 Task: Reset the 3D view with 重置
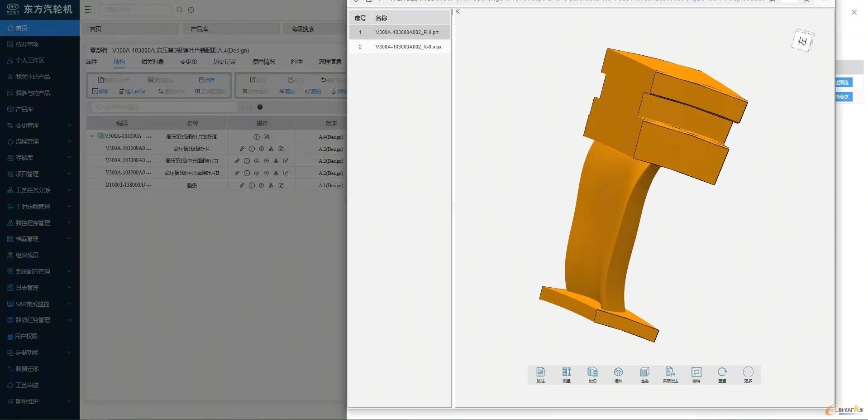tap(722, 375)
